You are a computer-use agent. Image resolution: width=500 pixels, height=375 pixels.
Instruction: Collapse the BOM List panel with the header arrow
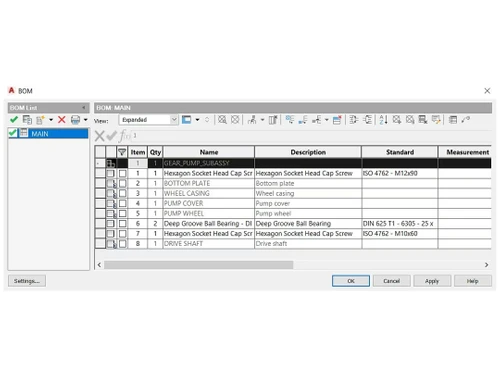(x=84, y=108)
